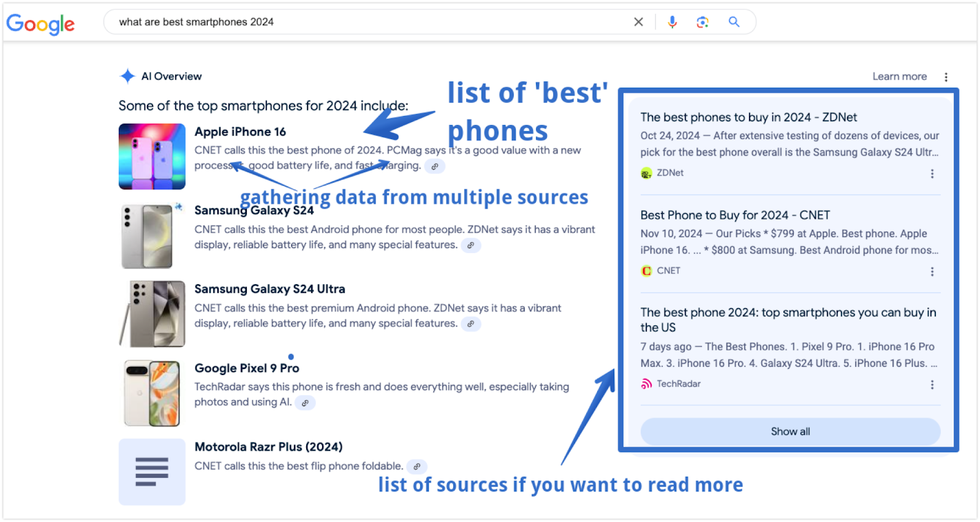This screenshot has height=522, width=980.
Task: Open the three-dot menu beside Learn more
Action: pos(946,77)
